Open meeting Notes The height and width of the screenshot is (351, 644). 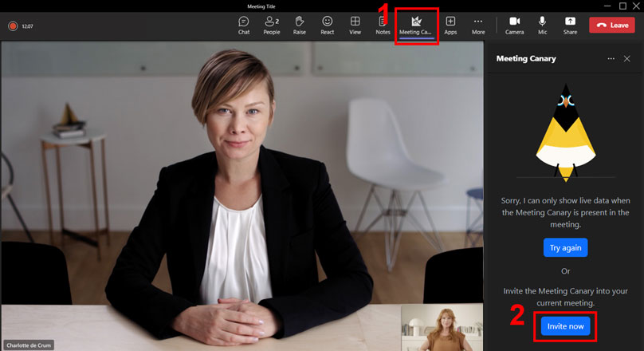coord(383,25)
